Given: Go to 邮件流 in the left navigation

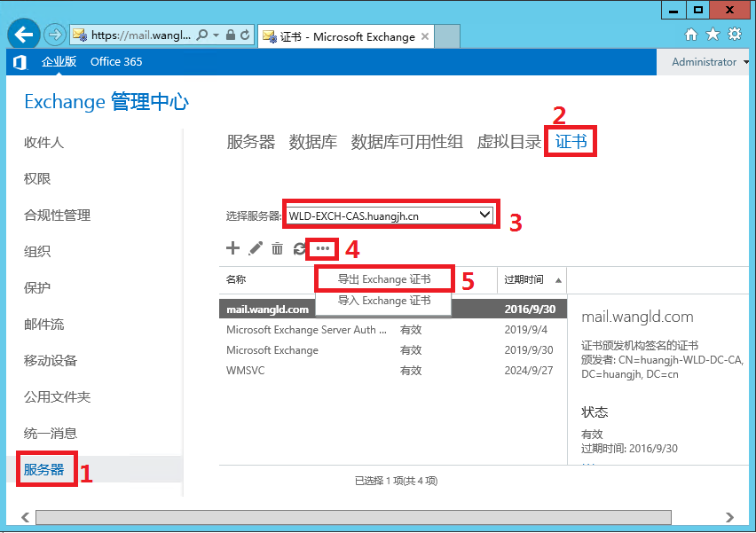Looking at the screenshot, I should point(43,325).
